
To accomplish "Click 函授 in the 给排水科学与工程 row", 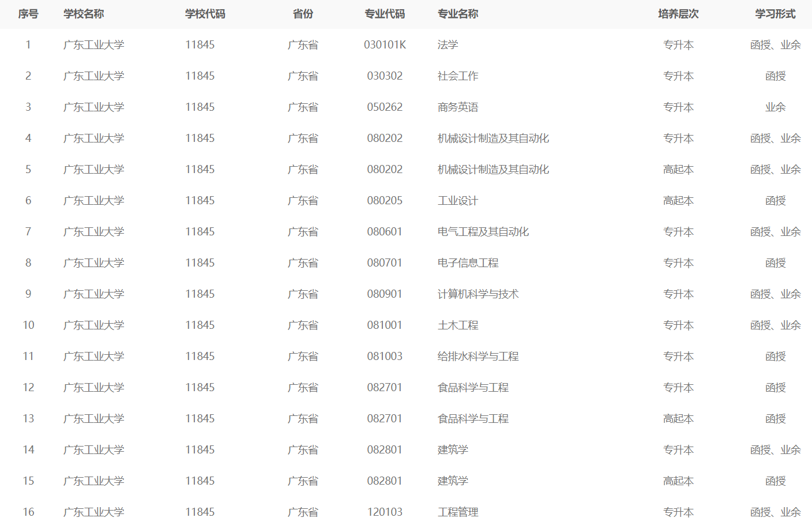I will coord(775,357).
